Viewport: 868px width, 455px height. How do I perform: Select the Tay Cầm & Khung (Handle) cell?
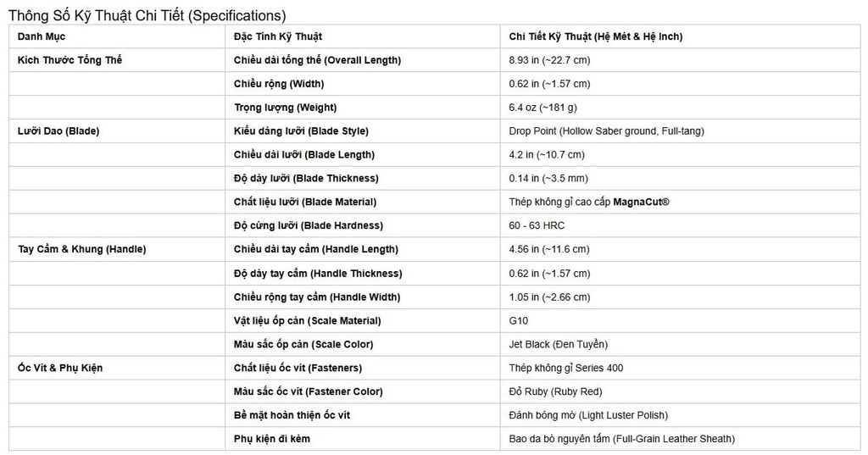(82, 249)
